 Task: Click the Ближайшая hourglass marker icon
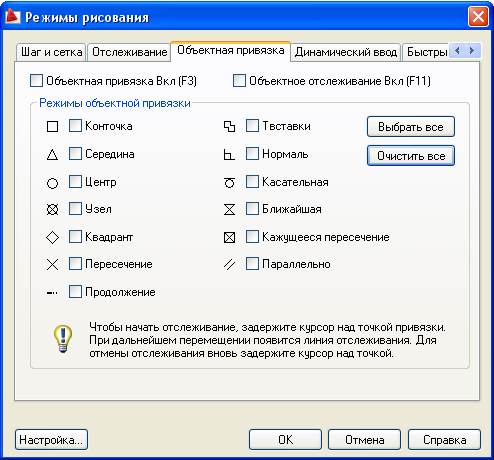pyautogui.click(x=229, y=210)
